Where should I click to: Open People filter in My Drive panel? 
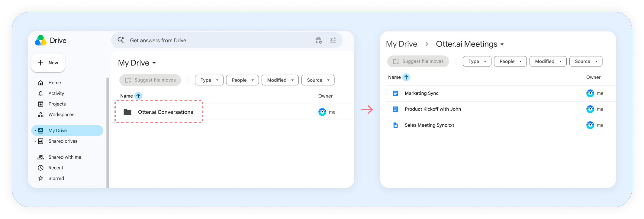[x=242, y=80]
